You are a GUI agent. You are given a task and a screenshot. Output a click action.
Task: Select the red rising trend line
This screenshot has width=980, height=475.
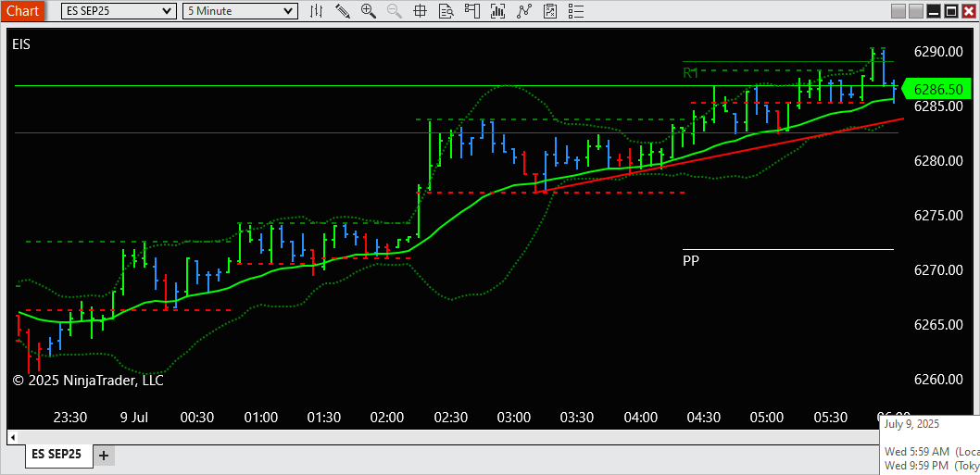[719, 155]
